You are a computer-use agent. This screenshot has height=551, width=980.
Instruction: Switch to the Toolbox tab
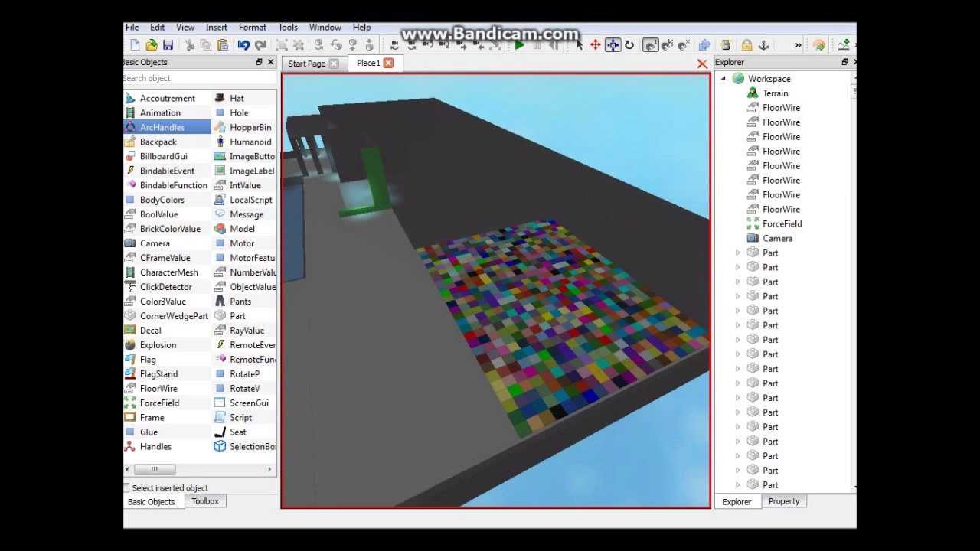coord(205,501)
